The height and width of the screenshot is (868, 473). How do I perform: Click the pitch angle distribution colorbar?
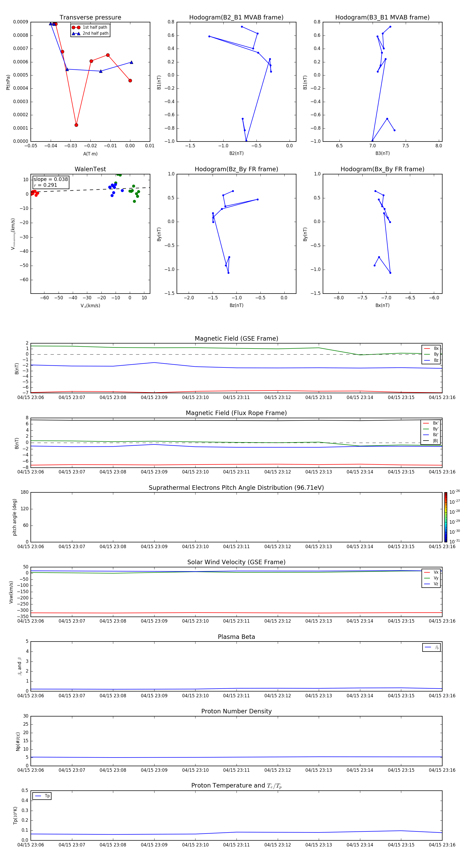pyautogui.click(x=446, y=517)
